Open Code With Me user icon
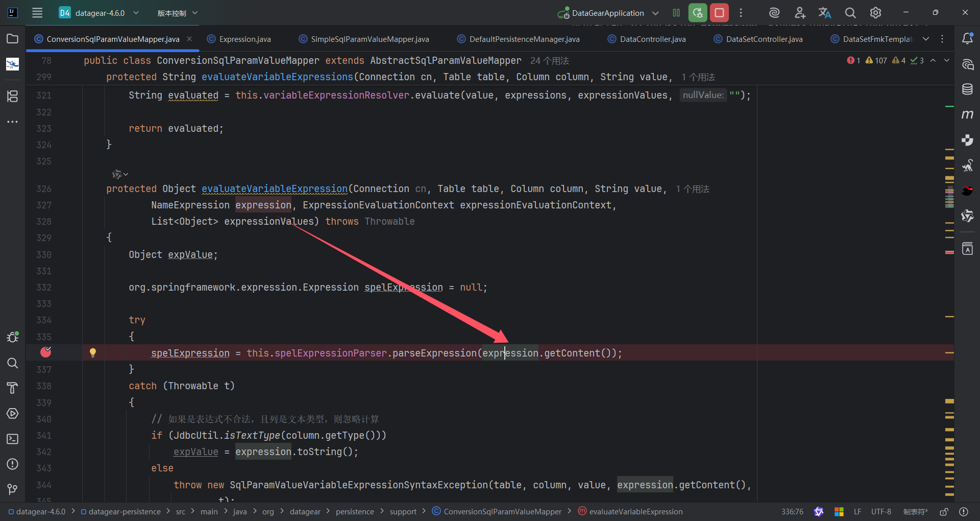 (800, 13)
